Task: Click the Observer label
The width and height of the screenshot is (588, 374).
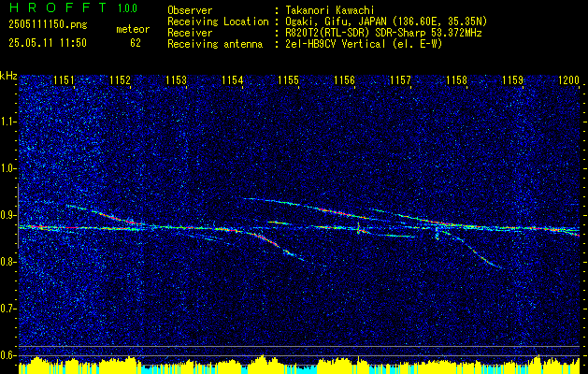Action: pos(190,10)
